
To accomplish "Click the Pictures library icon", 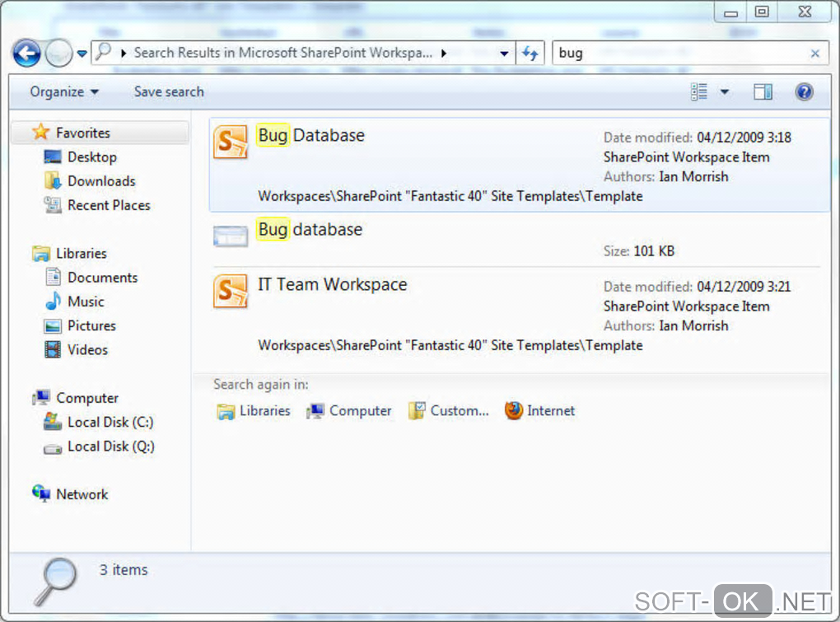I will 53,325.
